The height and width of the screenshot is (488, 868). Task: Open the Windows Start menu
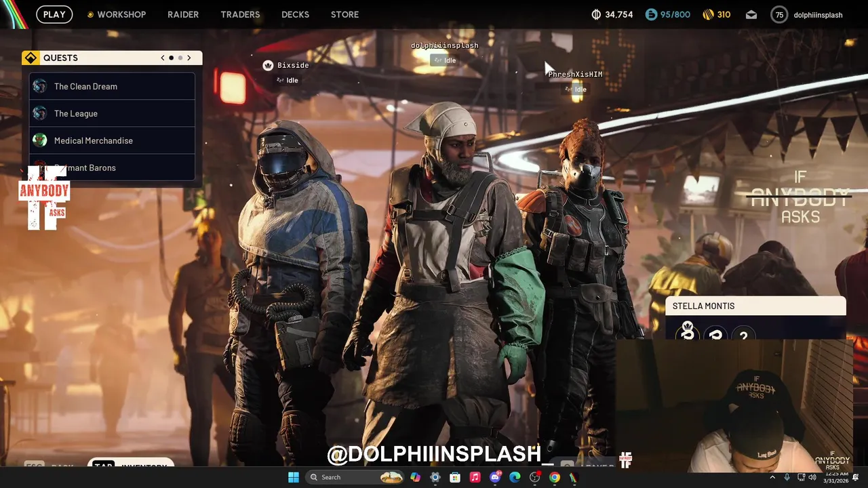(293, 477)
